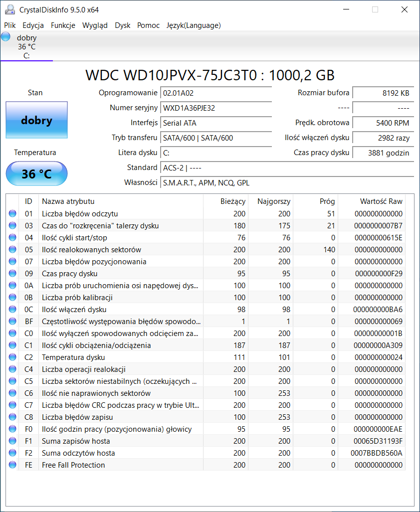Click the Najgorszy column header
This screenshot has width=420, height=512.
271,201
